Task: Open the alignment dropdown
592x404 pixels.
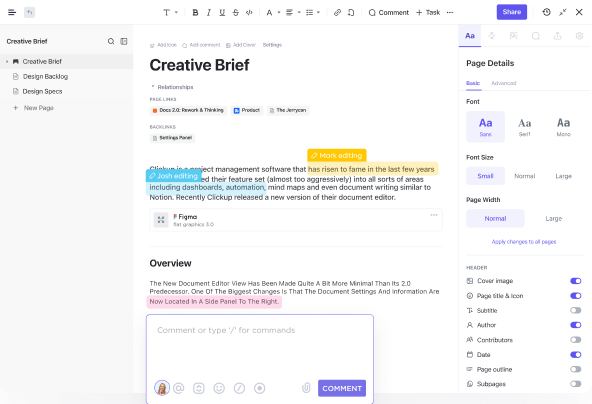Action: [x=293, y=12]
